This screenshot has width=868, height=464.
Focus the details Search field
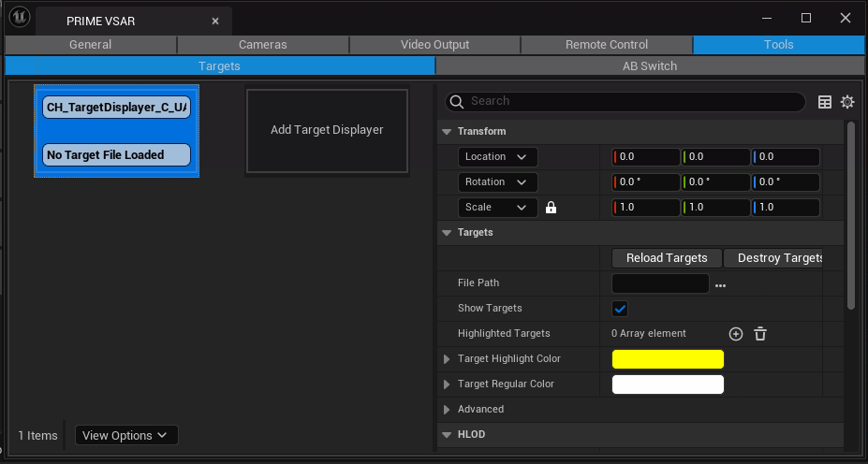coord(625,102)
